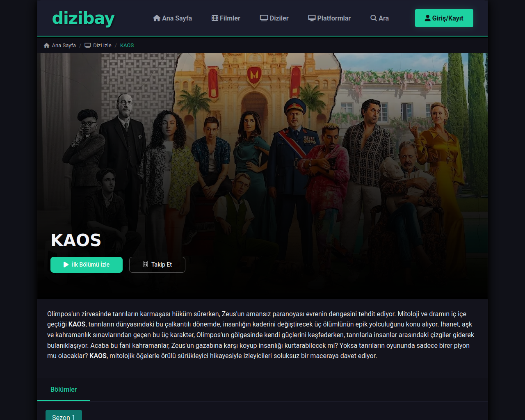This screenshot has width=525, height=420.
Task: Open the Platformlar menu item
Action: coord(329,18)
